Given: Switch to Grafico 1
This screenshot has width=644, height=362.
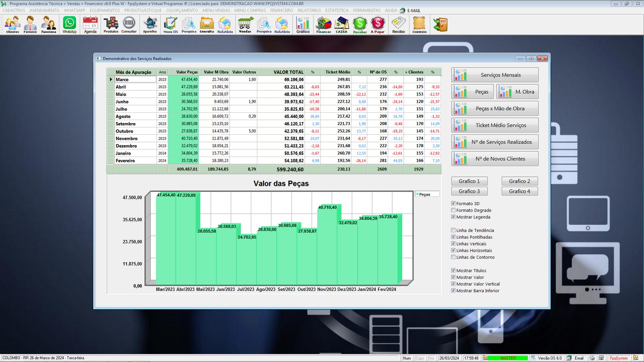Looking at the screenshot, I should (x=470, y=181).
